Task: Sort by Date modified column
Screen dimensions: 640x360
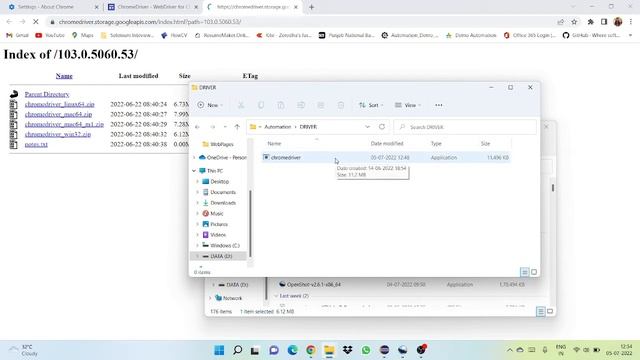Action: coord(387,144)
